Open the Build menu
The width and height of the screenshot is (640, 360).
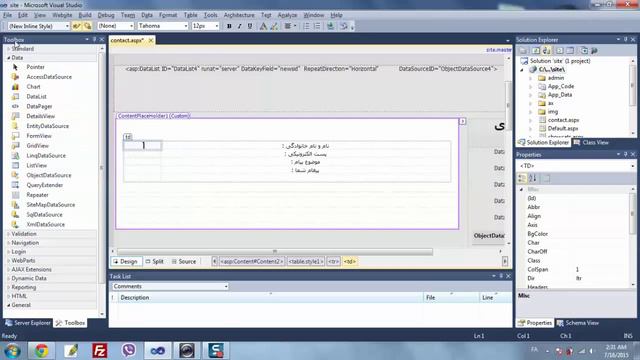click(x=85, y=15)
